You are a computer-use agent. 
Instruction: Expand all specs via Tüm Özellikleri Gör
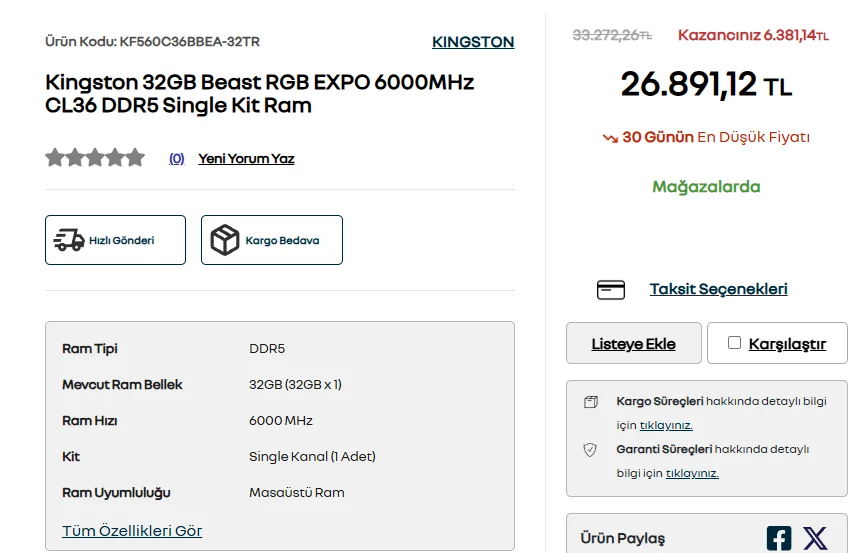tap(132, 531)
